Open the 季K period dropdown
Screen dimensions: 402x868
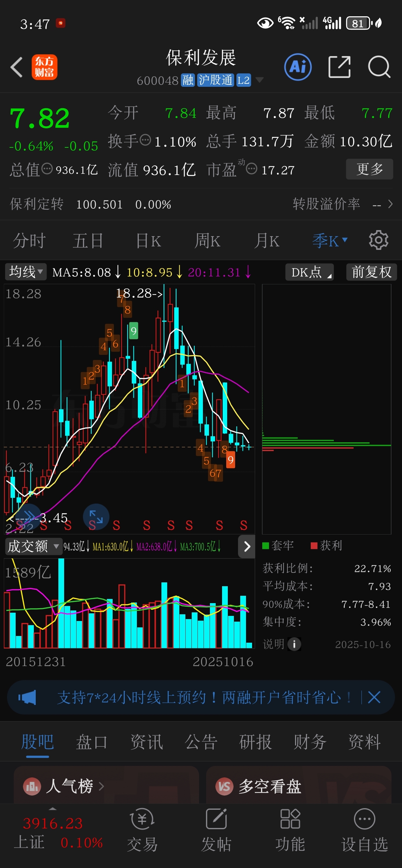coord(330,241)
